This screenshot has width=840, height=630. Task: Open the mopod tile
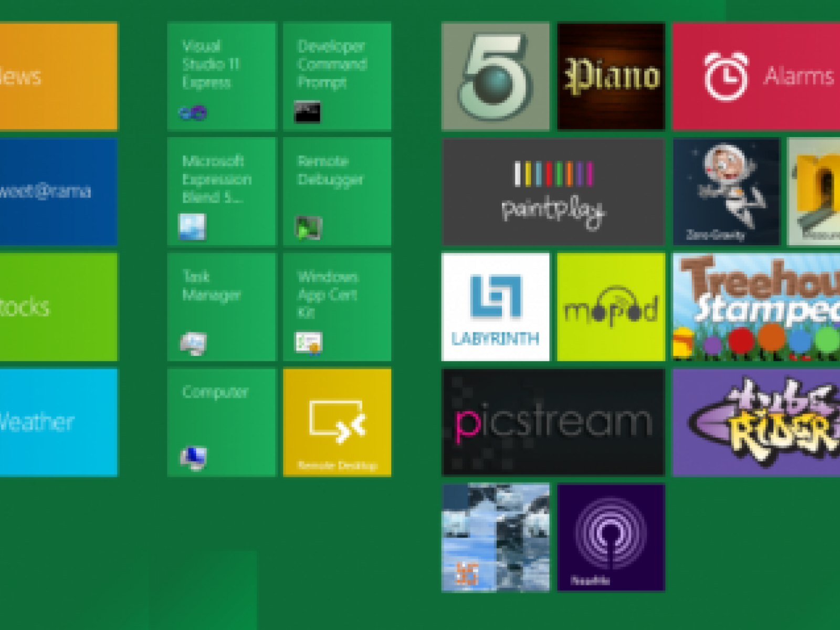611,307
